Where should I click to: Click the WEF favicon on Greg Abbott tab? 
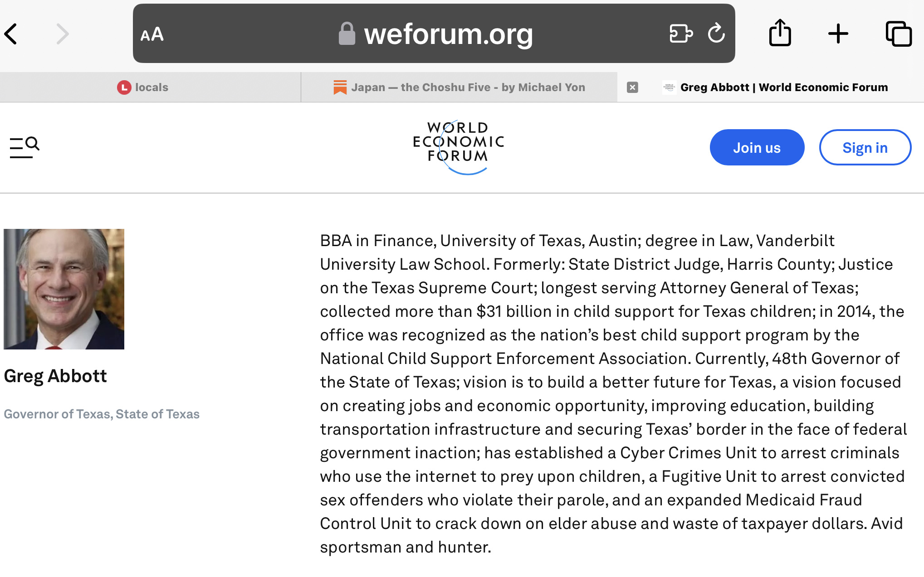(669, 87)
